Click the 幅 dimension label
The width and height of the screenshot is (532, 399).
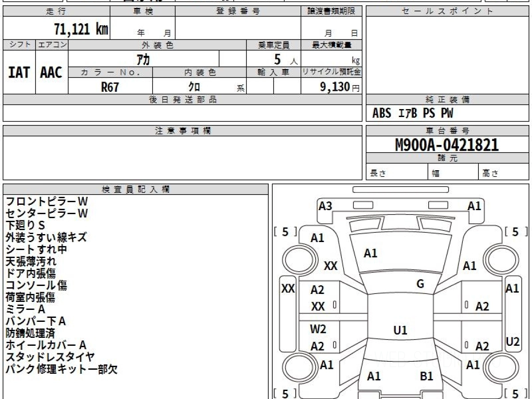tap(436, 174)
